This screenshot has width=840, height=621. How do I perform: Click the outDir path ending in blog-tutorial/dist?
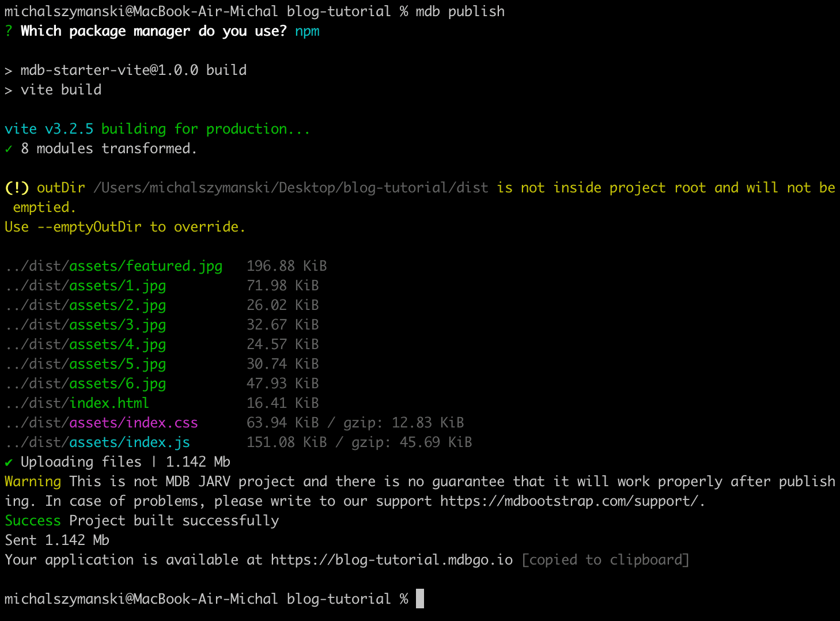pyautogui.click(x=291, y=188)
